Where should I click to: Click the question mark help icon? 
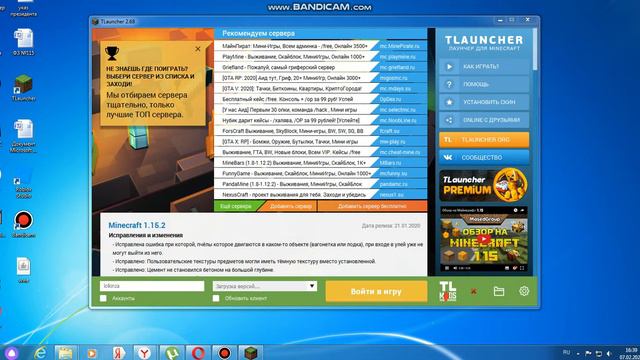[449, 84]
